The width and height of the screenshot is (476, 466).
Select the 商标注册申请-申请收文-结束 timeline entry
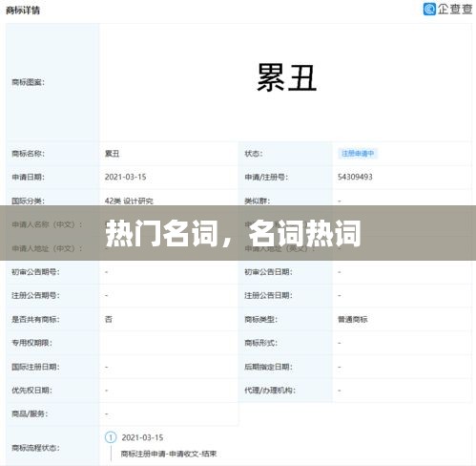(169, 454)
